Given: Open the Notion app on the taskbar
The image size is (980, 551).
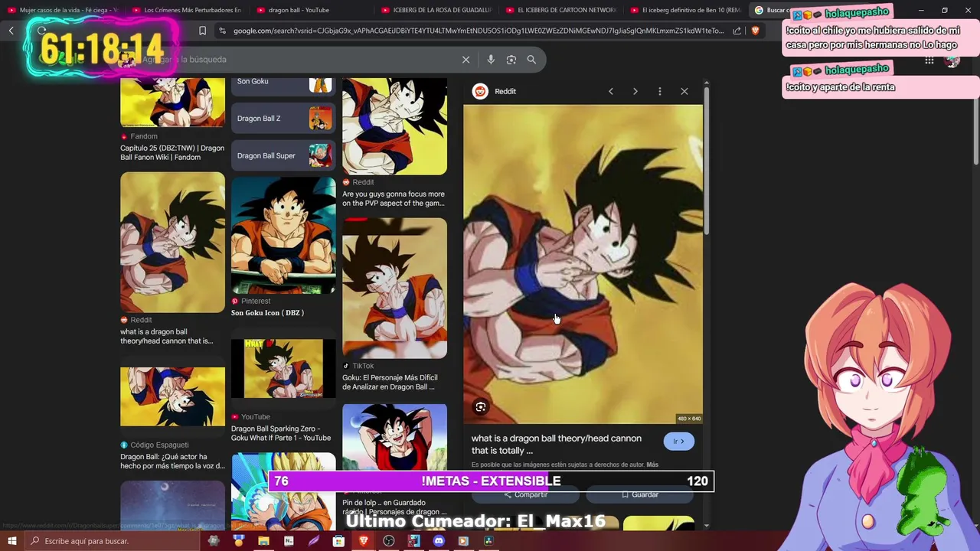Looking at the screenshot, I should [x=289, y=541].
